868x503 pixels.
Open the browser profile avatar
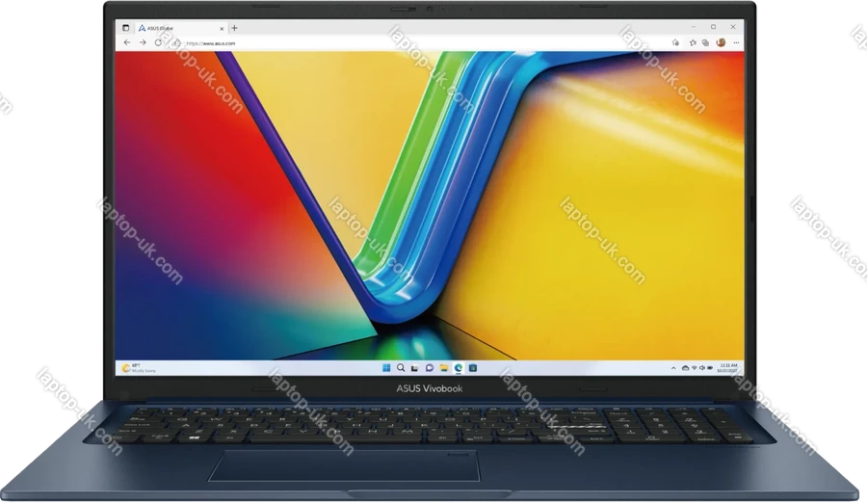(x=722, y=42)
